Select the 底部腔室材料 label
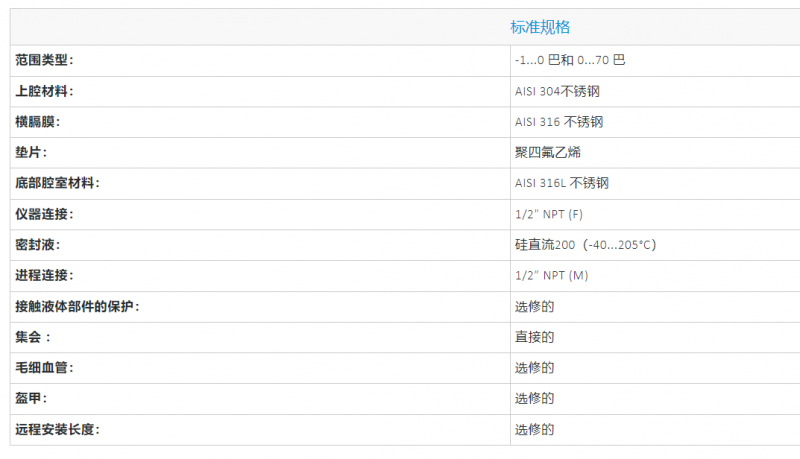Viewport: 800px width, 459px height. click(58, 183)
